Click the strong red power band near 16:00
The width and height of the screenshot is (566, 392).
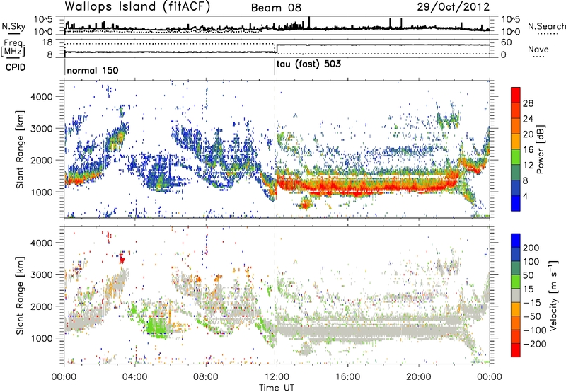click(x=347, y=188)
